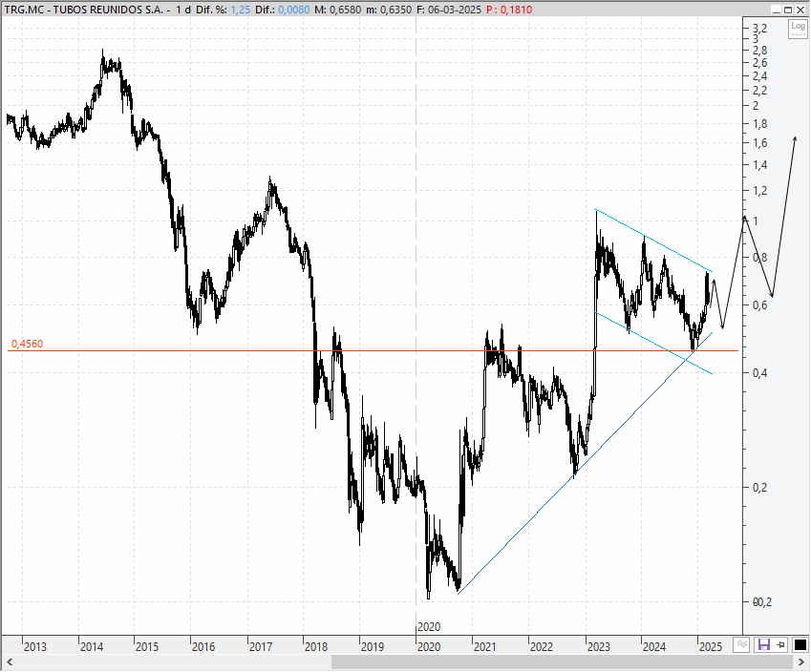The width and height of the screenshot is (811, 672).
Task: Click the '1 d' timeframe label
Action: click(182, 10)
